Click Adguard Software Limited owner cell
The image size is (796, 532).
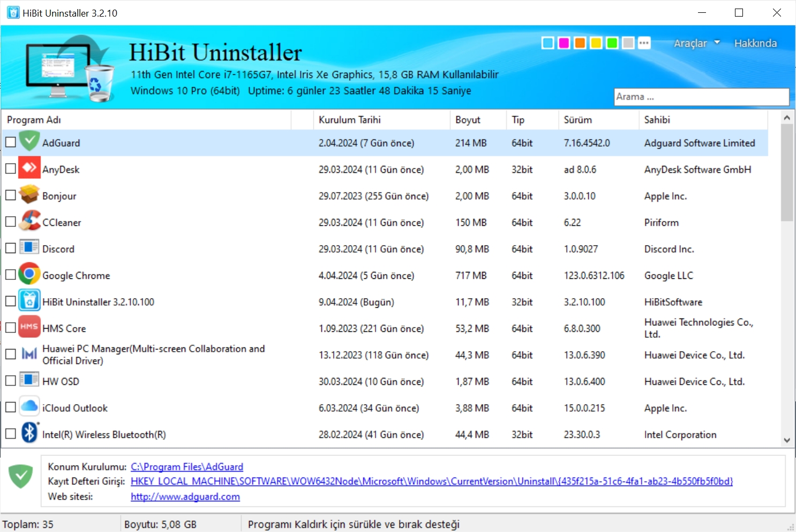coord(700,143)
